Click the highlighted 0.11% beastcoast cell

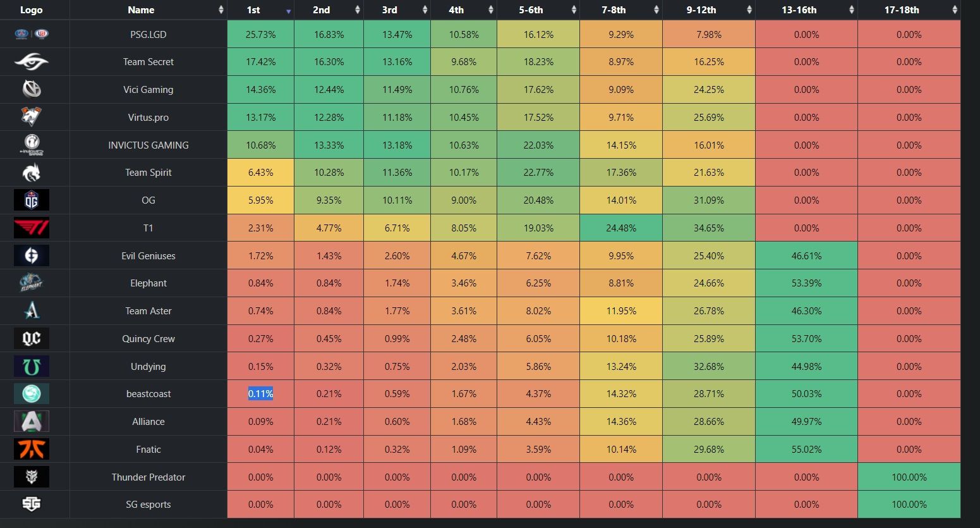[260, 394]
